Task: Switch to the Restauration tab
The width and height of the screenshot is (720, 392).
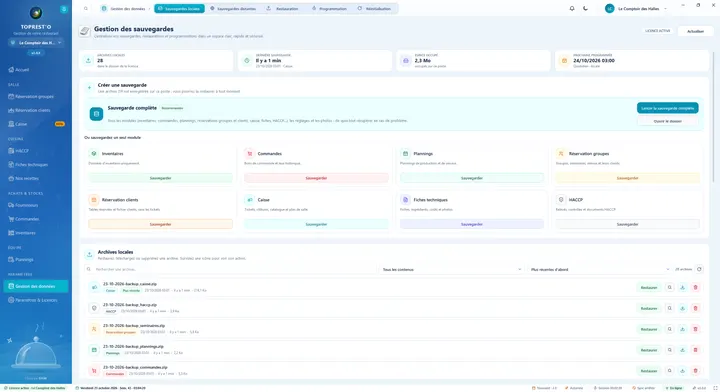Action: coord(283,8)
